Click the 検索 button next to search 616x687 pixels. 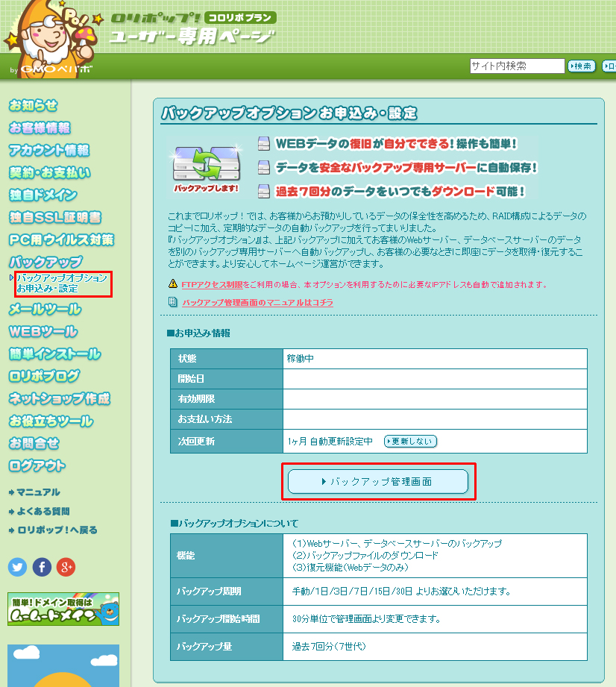coord(582,66)
